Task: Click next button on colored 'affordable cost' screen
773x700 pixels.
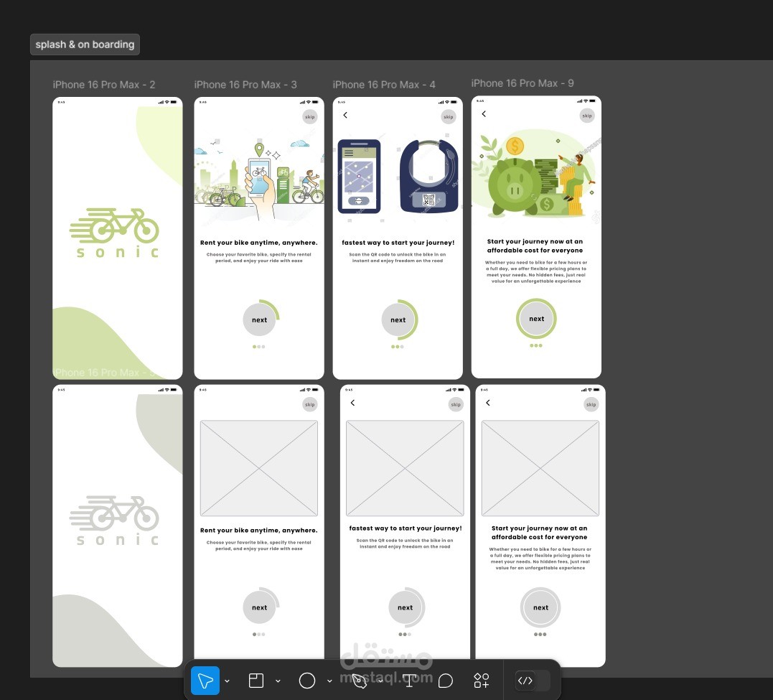Action: (536, 319)
